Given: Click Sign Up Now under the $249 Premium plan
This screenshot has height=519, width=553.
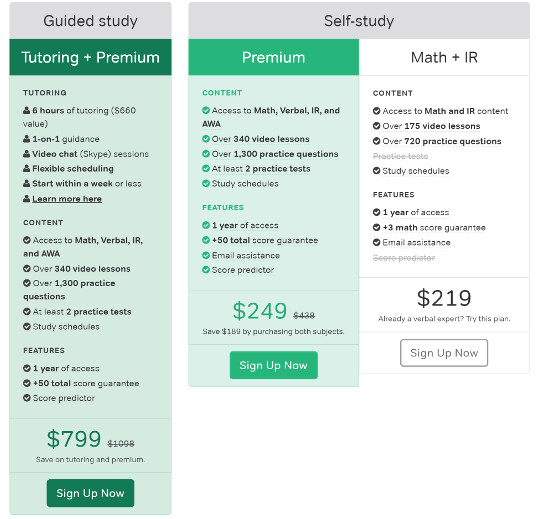Looking at the screenshot, I should click(274, 365).
